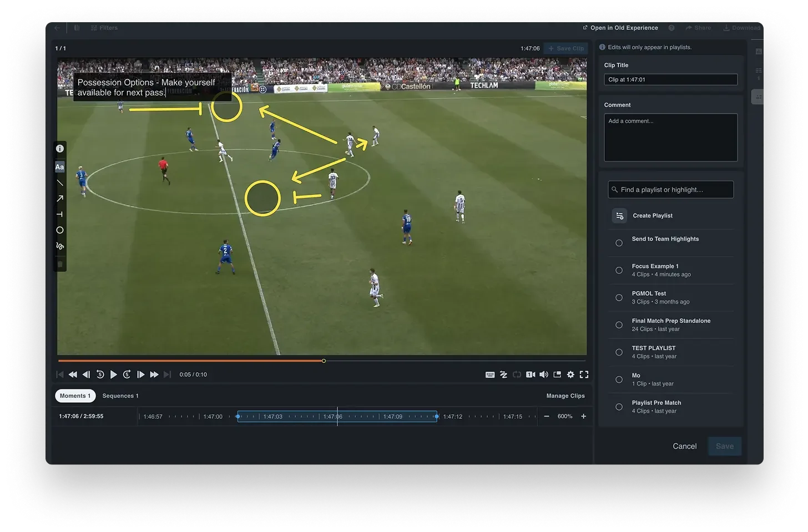The image size is (808, 532).
Task: Open the clip in Old Experience
Action: click(620, 28)
